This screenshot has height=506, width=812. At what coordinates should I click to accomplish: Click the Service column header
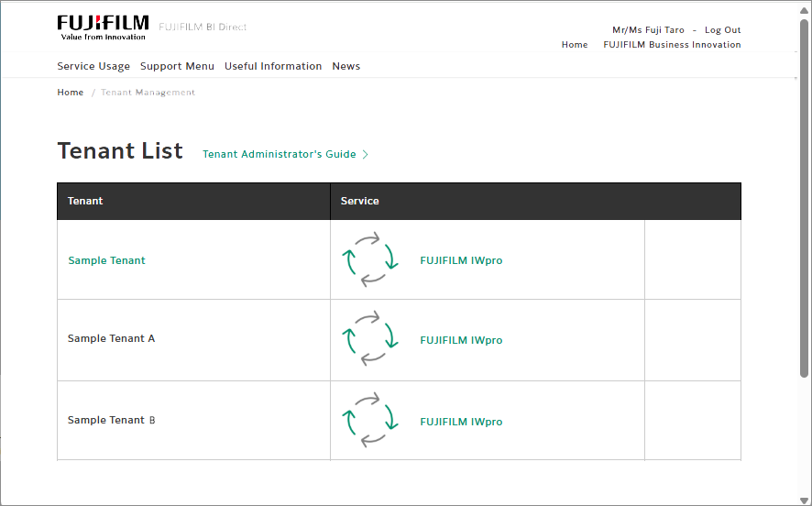535,201
